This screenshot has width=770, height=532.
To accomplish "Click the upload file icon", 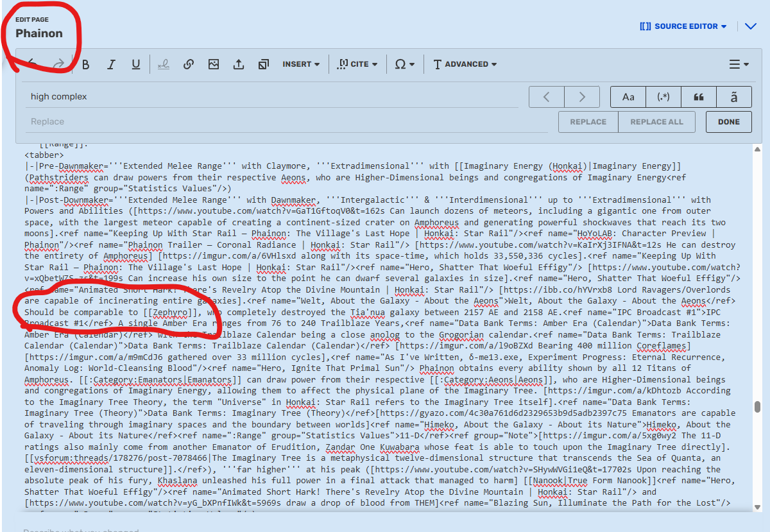I will pyautogui.click(x=239, y=64).
